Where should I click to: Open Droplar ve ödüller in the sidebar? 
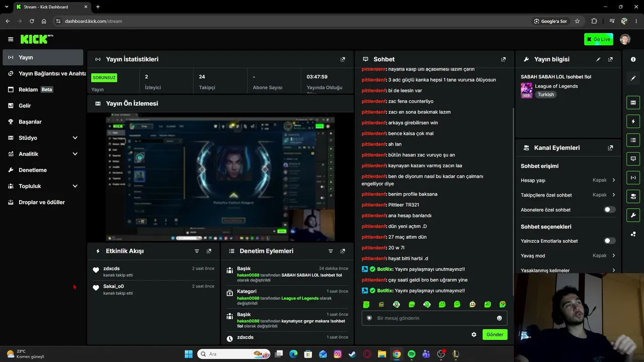tap(42, 202)
